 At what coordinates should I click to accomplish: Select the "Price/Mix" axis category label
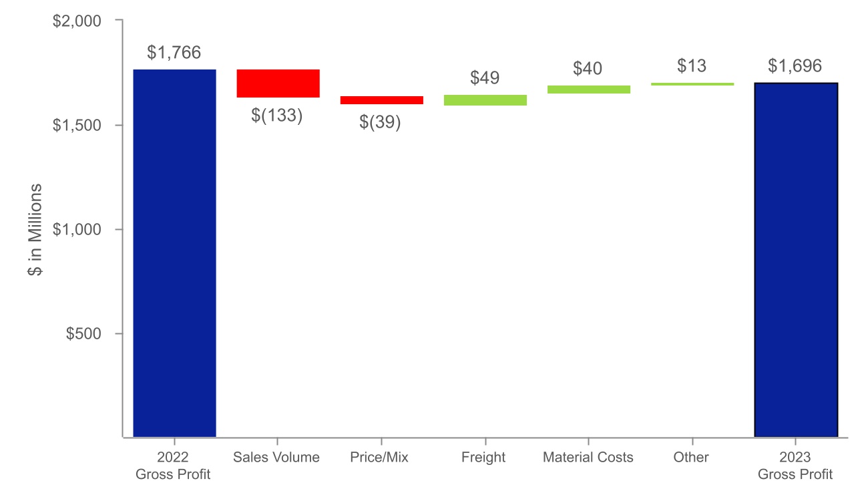click(x=379, y=458)
